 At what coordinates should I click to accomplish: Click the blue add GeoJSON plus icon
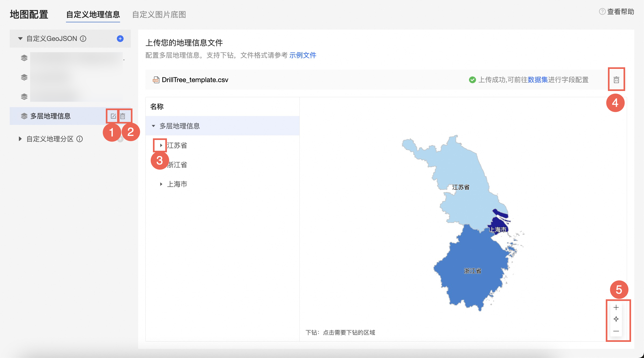coord(120,38)
